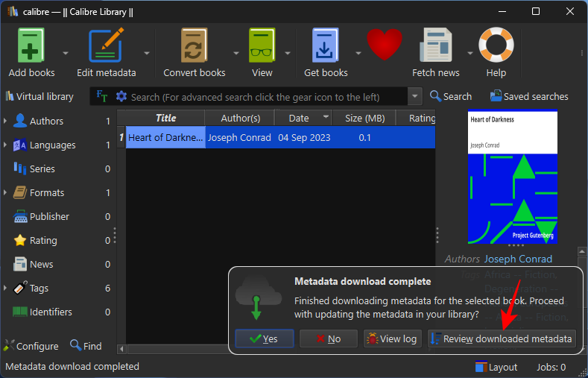Click the red heart donate icon
This screenshot has width=588, height=378.
(x=385, y=45)
